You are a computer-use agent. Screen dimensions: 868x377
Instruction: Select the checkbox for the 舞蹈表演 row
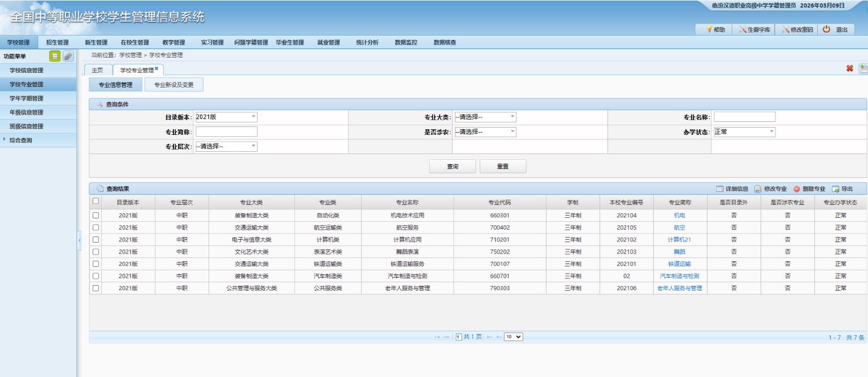[x=96, y=252]
